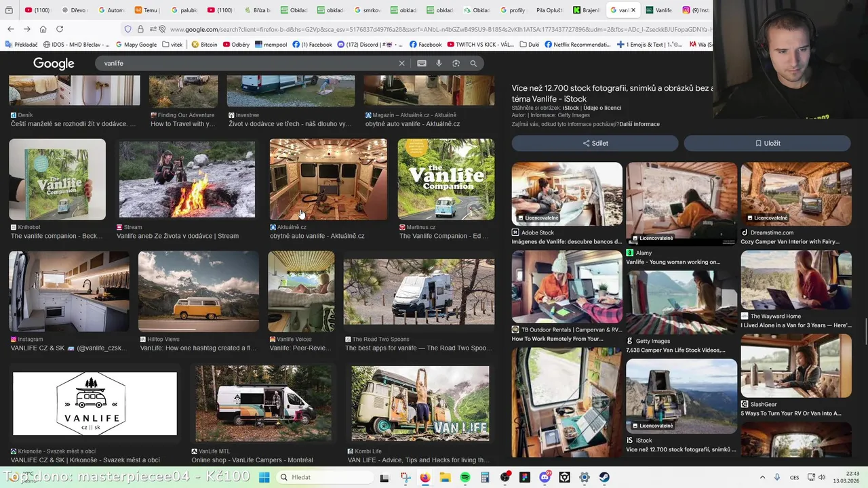Launch Snipping Tool from taskbar

(406, 477)
